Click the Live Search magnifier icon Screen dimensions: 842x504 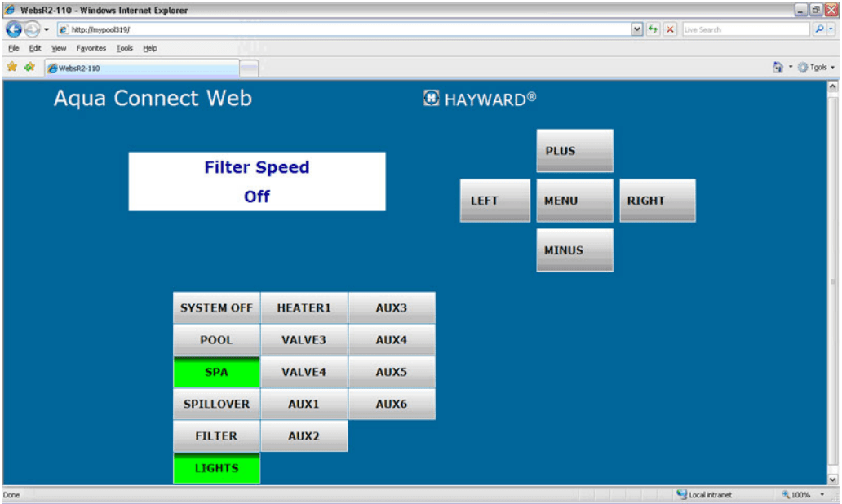[x=819, y=29]
